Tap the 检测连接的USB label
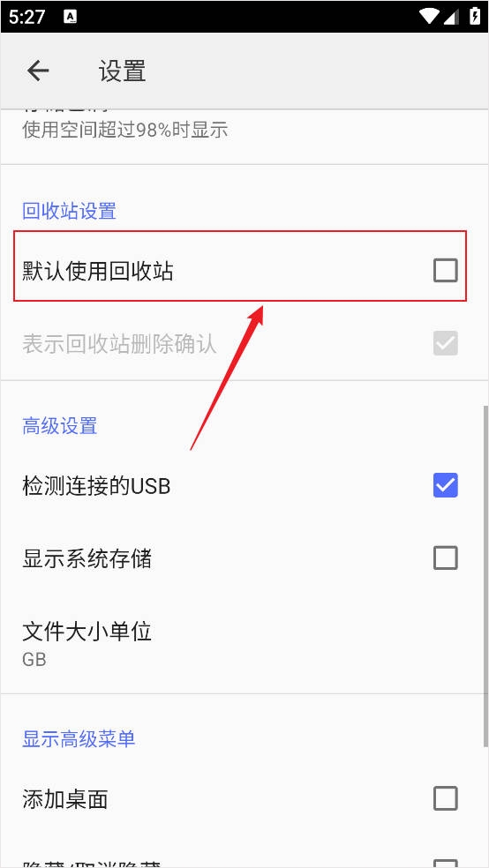The image size is (489, 868). tap(96, 485)
